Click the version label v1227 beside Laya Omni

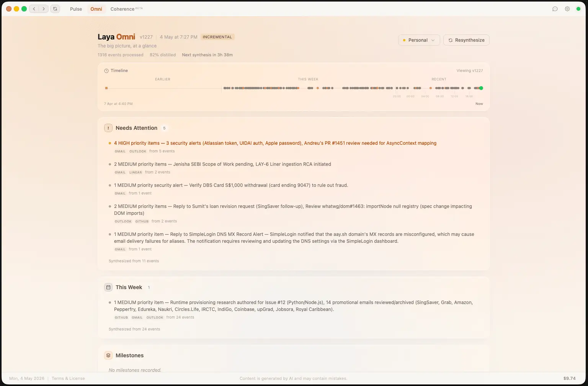tap(146, 37)
